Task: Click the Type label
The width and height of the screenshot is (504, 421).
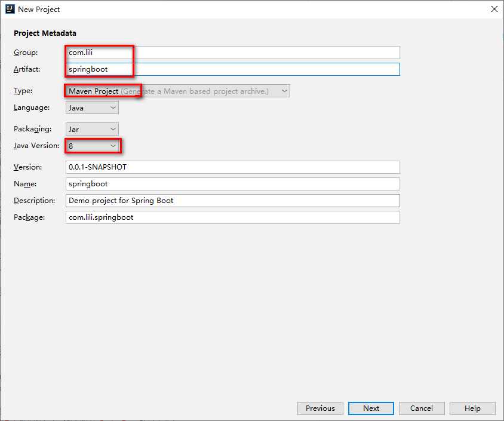Action: [x=23, y=91]
